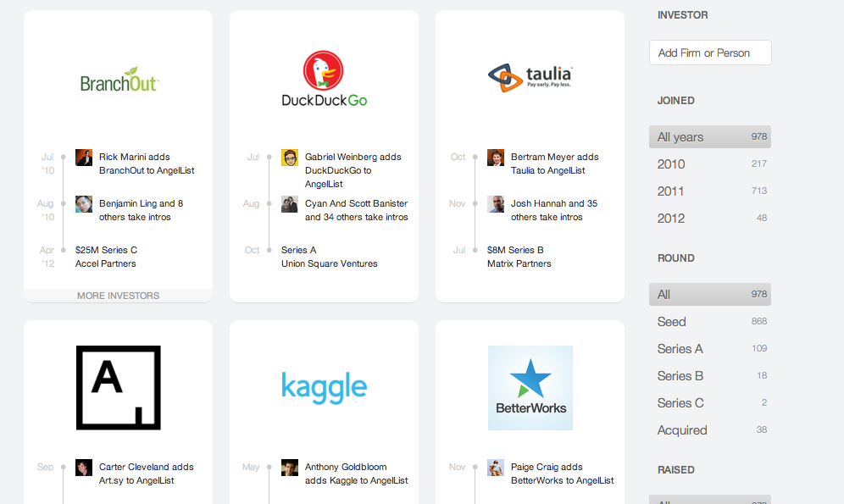Screen dimensions: 844x504
Task: Filter joined year by 2012
Action: pos(710,218)
